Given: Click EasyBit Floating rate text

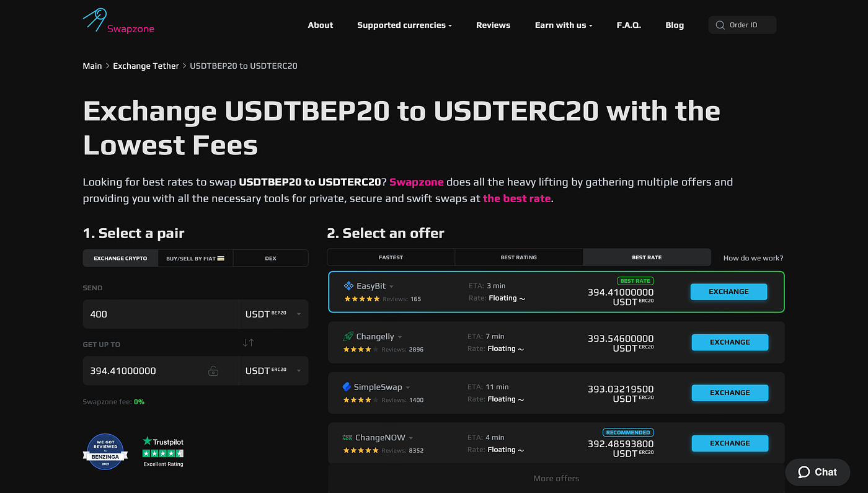Looking at the screenshot, I should click(507, 298).
